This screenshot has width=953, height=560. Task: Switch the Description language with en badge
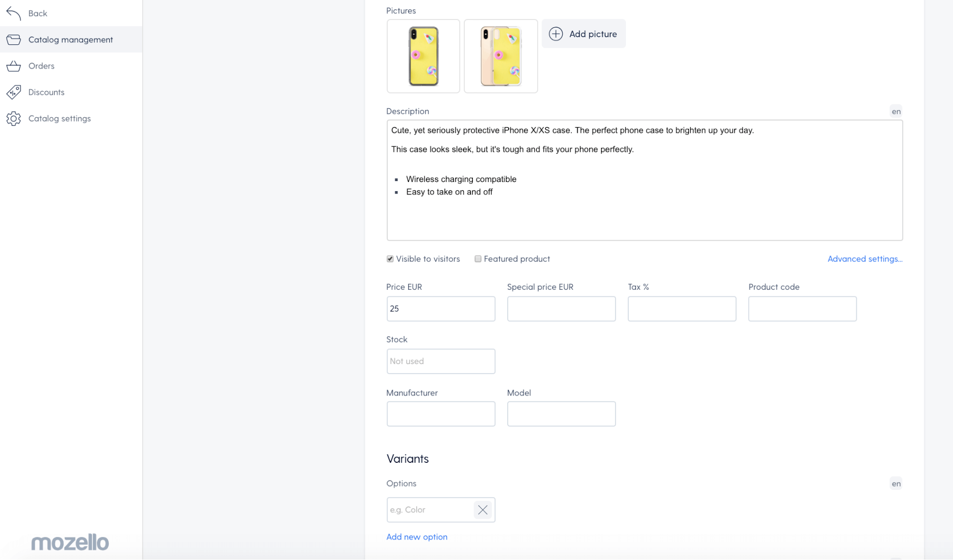(x=896, y=112)
